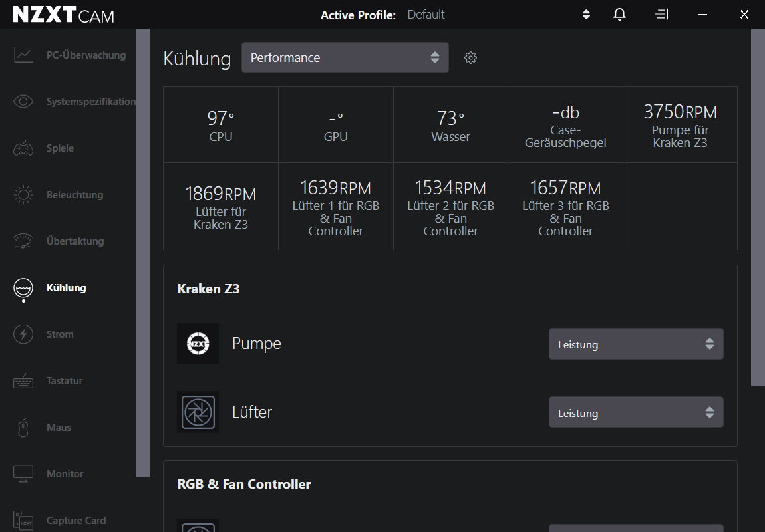Open the Übertaktung page
Viewport: 765px width, 532px height.
click(x=75, y=241)
